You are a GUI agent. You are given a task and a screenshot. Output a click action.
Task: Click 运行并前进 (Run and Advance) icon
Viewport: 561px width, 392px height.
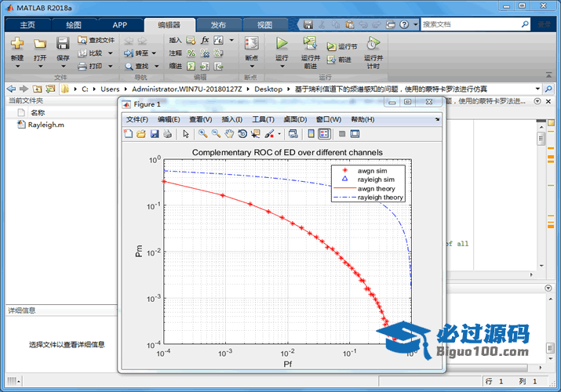point(310,43)
